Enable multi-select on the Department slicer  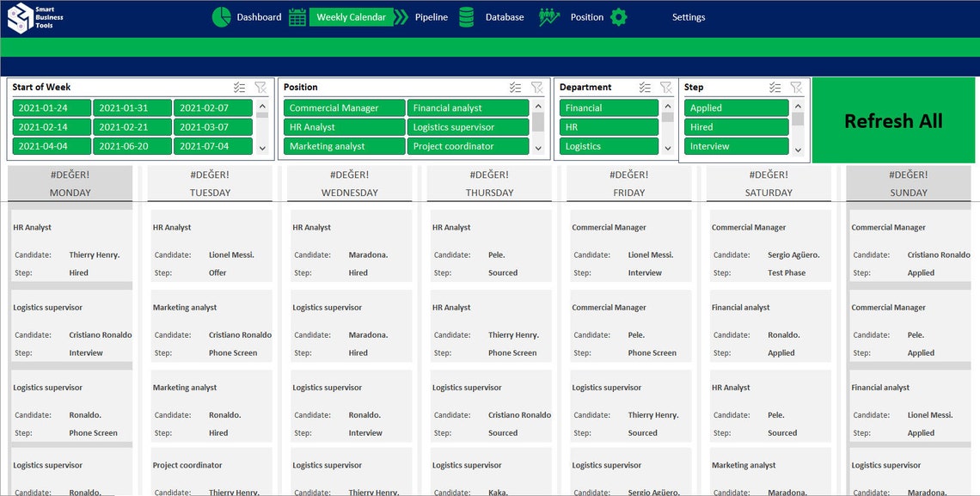click(645, 87)
